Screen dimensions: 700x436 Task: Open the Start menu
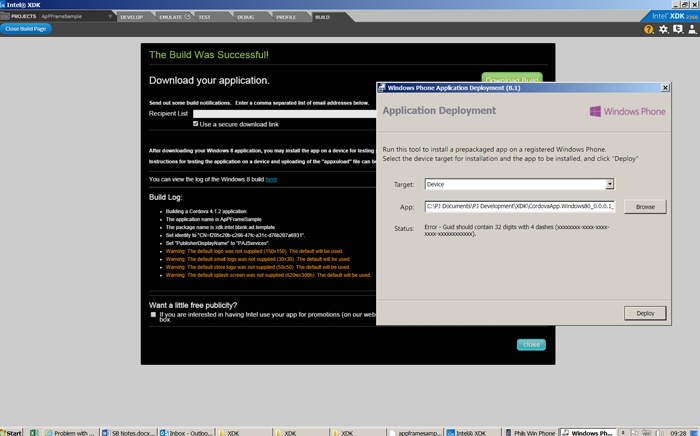pyautogui.click(x=12, y=432)
